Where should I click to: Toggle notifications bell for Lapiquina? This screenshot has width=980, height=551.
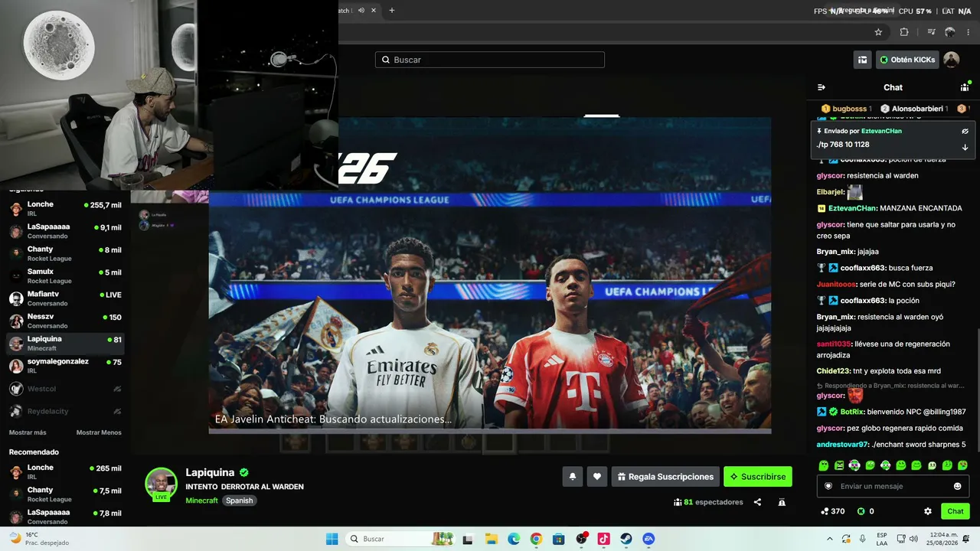(572, 477)
